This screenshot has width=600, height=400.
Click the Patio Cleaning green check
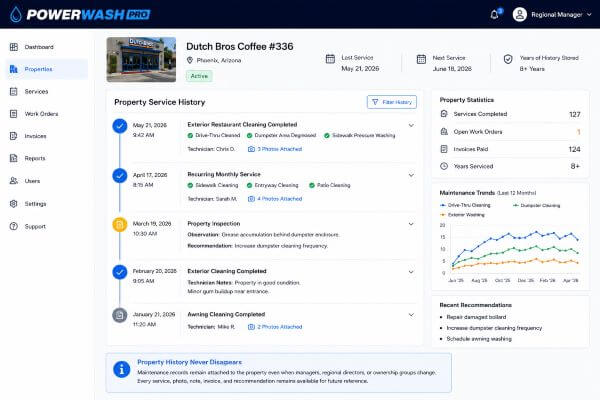(x=312, y=185)
